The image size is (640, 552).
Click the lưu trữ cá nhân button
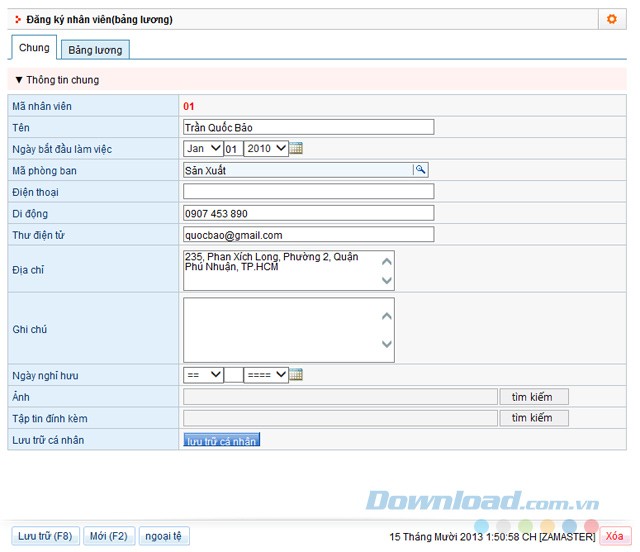click(x=221, y=440)
